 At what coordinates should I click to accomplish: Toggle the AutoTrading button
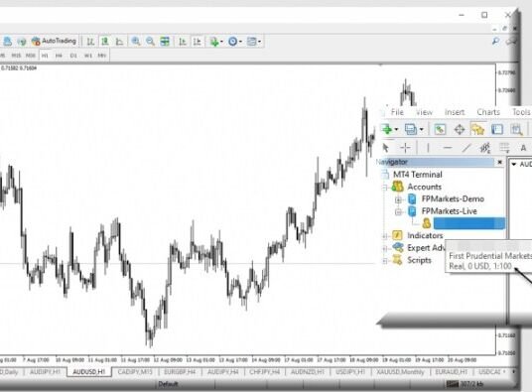54,41
